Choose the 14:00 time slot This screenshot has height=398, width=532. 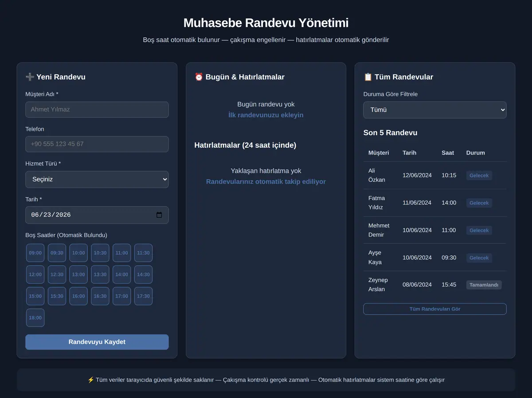tap(122, 275)
